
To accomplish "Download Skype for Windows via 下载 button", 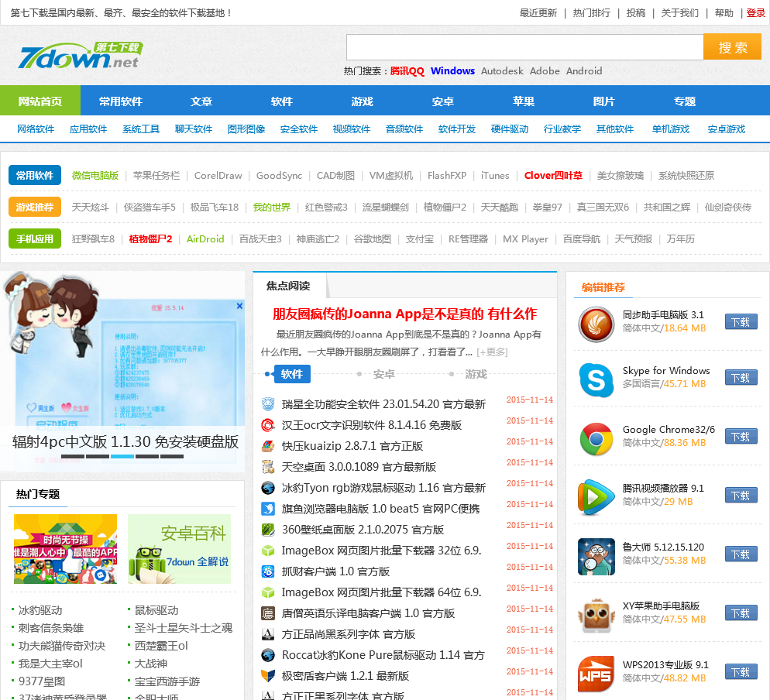I will coord(741,378).
